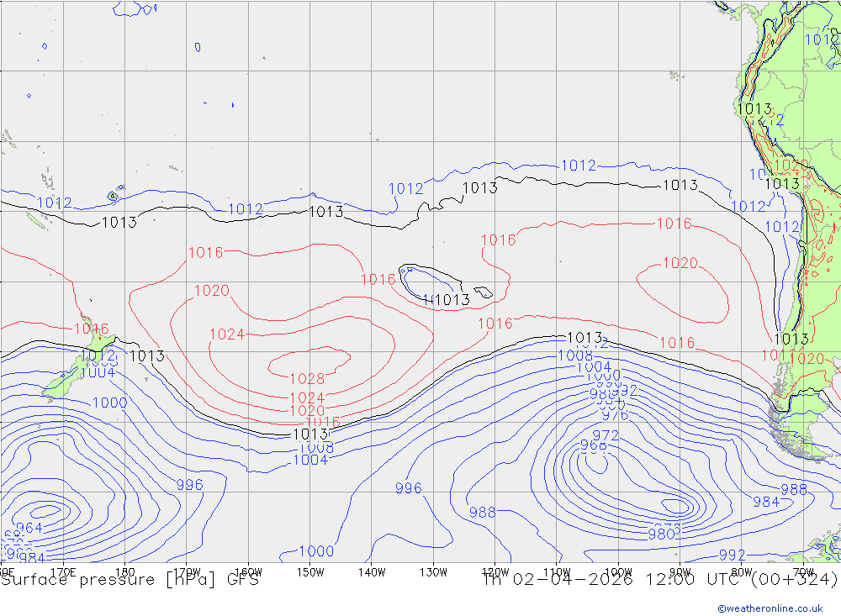Select the 170E longitude axis label
Image resolution: width=841 pixels, height=616 pixels.
click(x=63, y=572)
